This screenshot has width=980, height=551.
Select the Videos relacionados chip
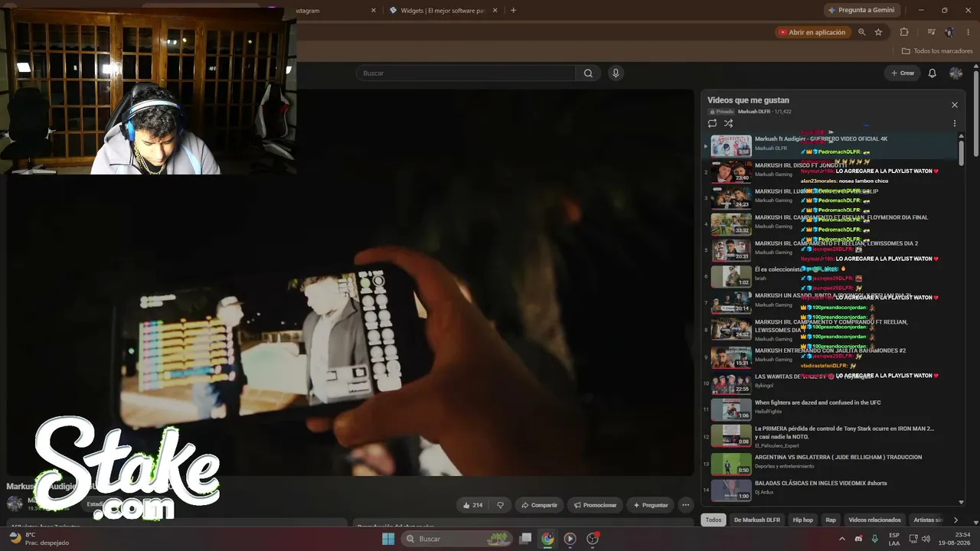874,520
